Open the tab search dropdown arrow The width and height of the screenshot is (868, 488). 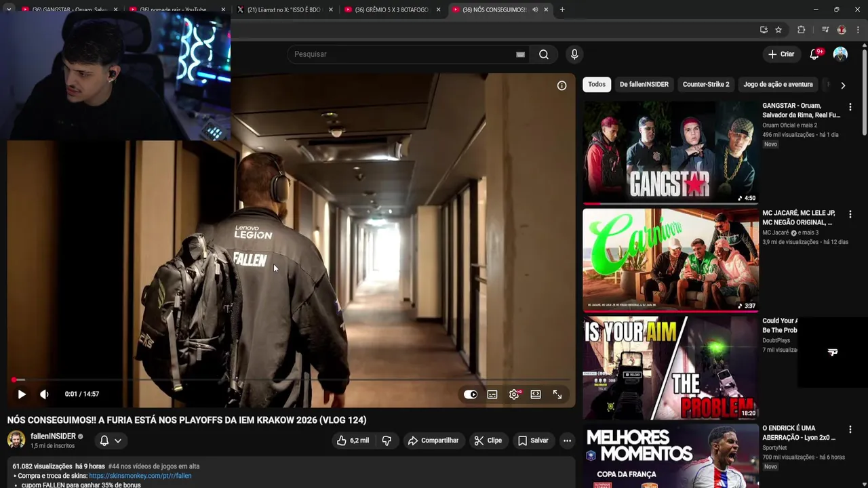tap(9, 9)
